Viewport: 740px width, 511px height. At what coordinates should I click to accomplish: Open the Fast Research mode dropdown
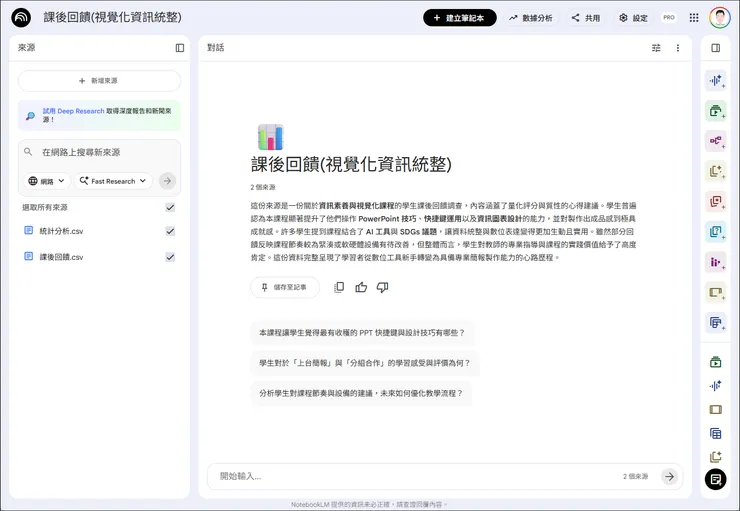[x=113, y=181]
